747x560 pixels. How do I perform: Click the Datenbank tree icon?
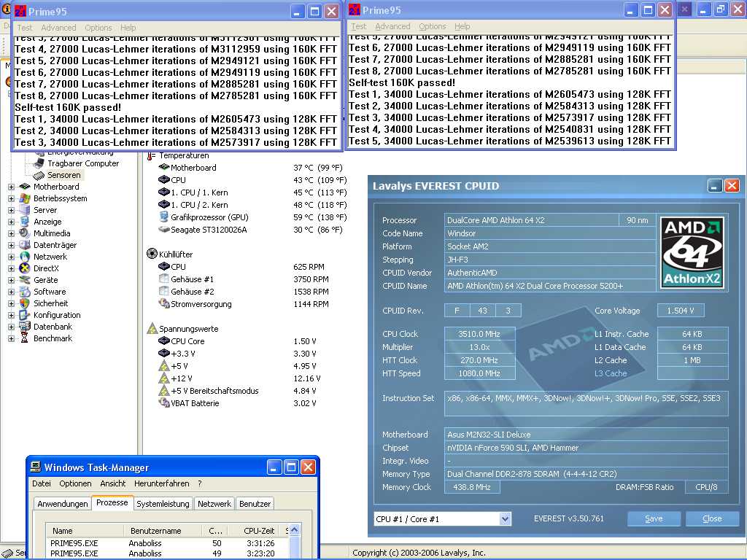24,327
